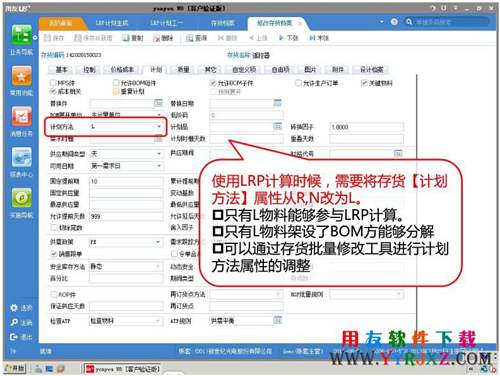Toggle the 重复计划 checkbox
The width and height of the screenshot is (500, 376).
point(116,91)
